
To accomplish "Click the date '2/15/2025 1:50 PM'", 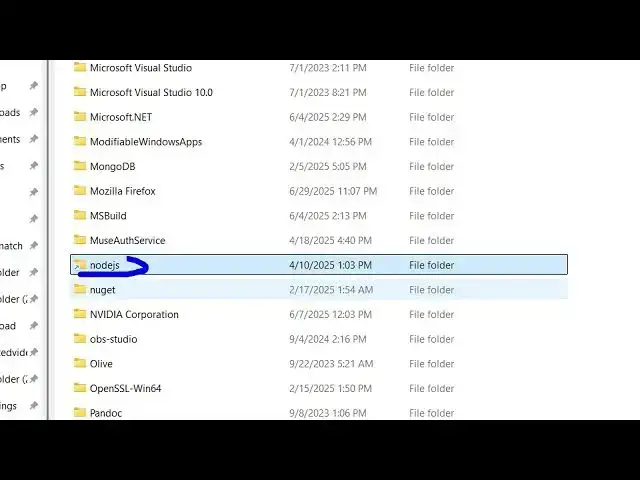I will 331,389.
